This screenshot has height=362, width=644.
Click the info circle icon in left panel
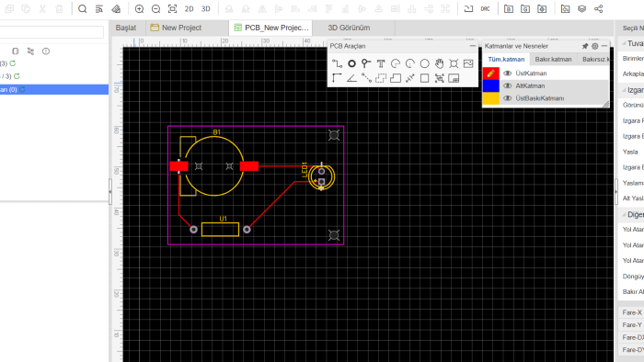pos(46,51)
